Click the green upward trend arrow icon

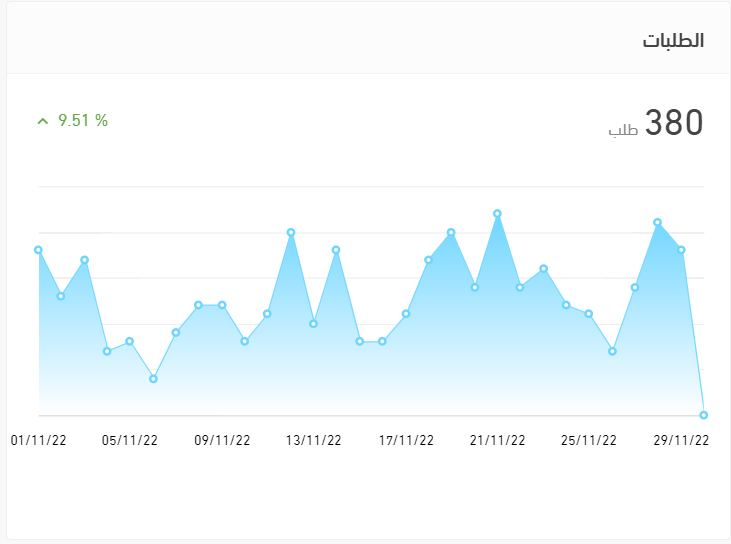(42, 121)
